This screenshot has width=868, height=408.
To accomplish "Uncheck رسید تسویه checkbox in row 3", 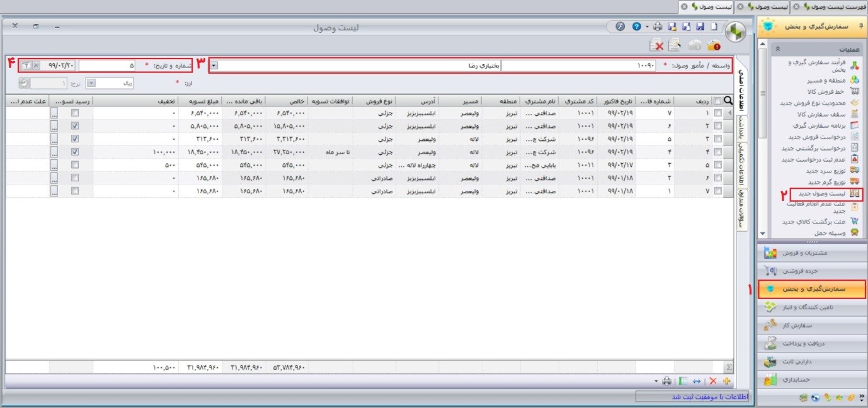I will click(x=75, y=139).
